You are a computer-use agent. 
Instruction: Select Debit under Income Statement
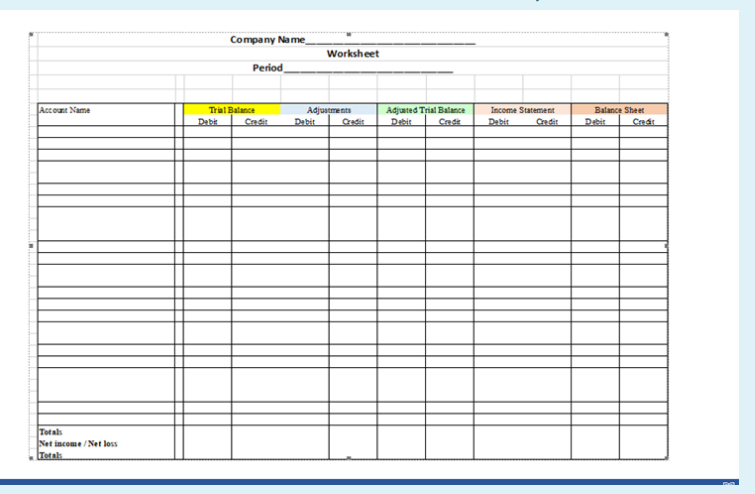[x=498, y=121]
